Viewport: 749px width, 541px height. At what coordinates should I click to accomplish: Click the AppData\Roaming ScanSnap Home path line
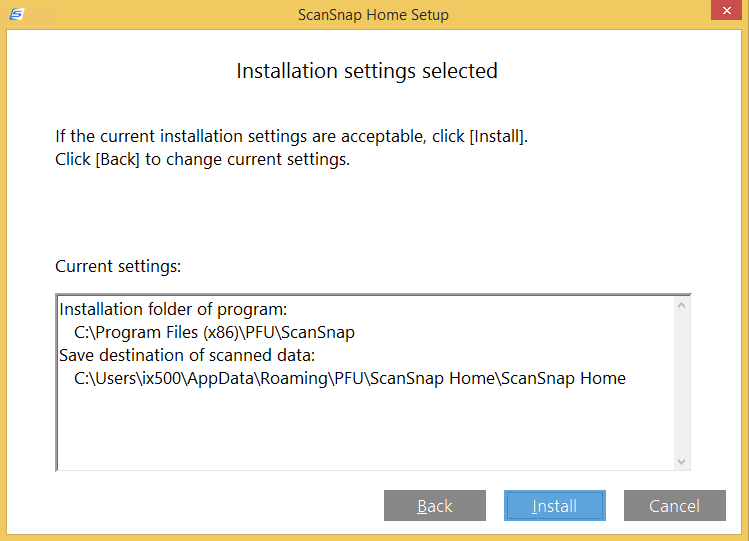pyautogui.click(x=350, y=378)
